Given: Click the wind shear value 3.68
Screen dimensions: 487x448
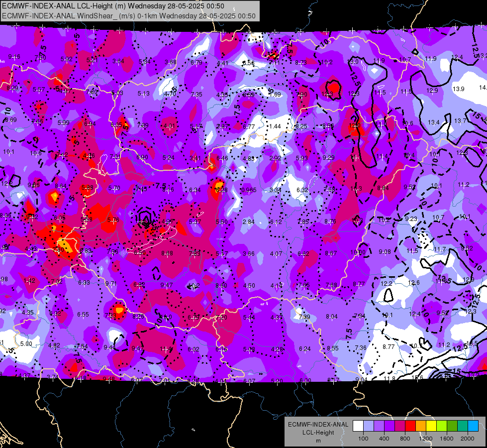Looking at the screenshot, I should tap(171, 62).
